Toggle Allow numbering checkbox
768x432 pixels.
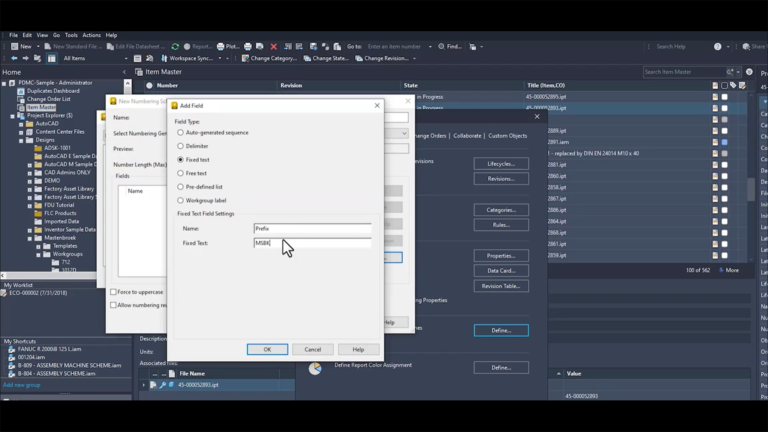(x=114, y=305)
